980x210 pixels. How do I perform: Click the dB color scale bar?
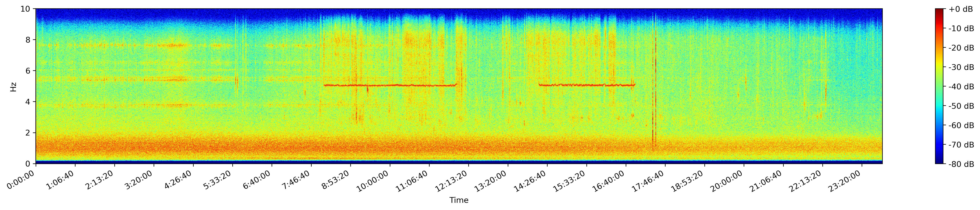pos(940,86)
